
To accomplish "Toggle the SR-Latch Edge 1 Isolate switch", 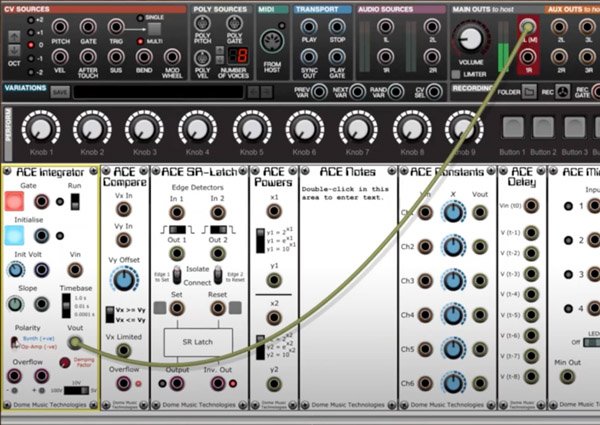I will point(177,275).
